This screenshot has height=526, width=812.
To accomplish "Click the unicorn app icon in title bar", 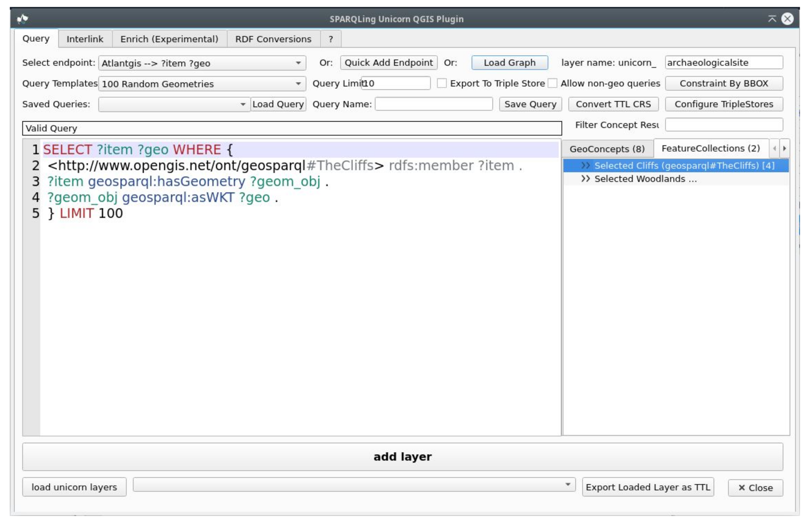I will click(x=22, y=18).
